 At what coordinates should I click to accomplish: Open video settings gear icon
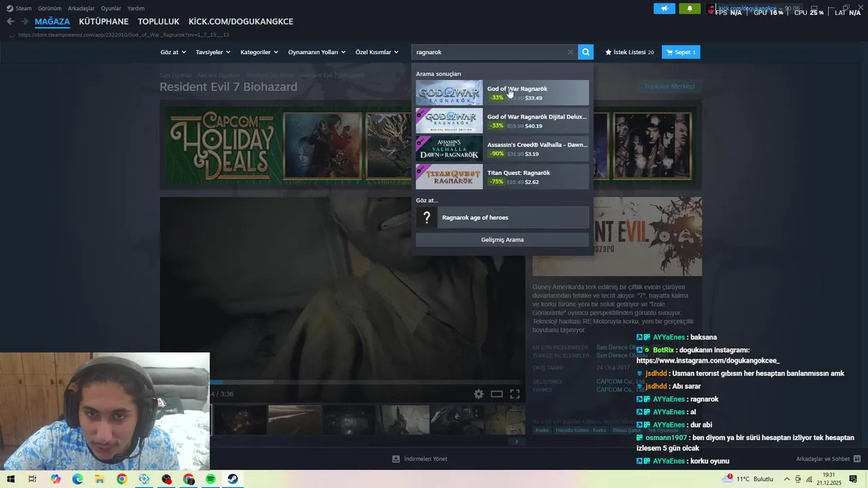[x=479, y=394]
